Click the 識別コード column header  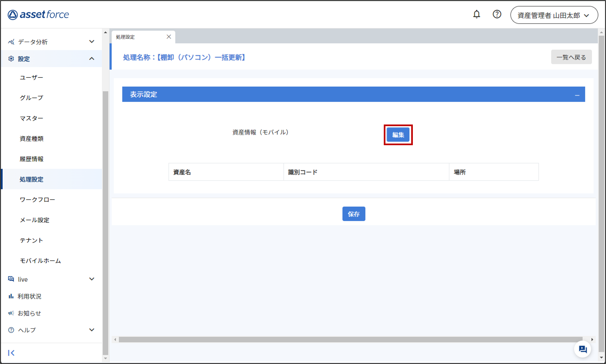pos(366,172)
